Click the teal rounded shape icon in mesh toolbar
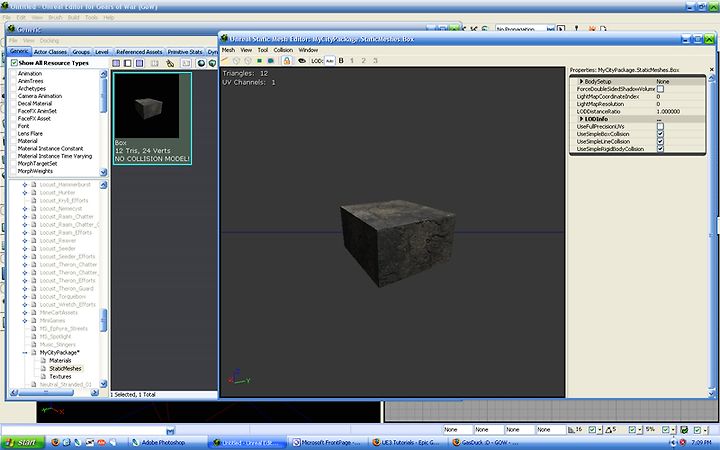Image resolution: width=720 pixels, height=450 pixels. point(271,61)
